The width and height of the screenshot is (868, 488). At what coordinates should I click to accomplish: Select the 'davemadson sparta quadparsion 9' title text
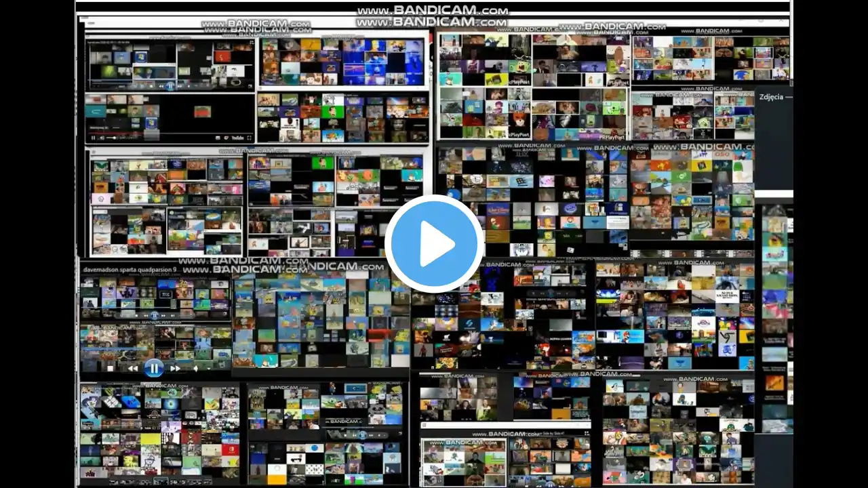(x=130, y=270)
